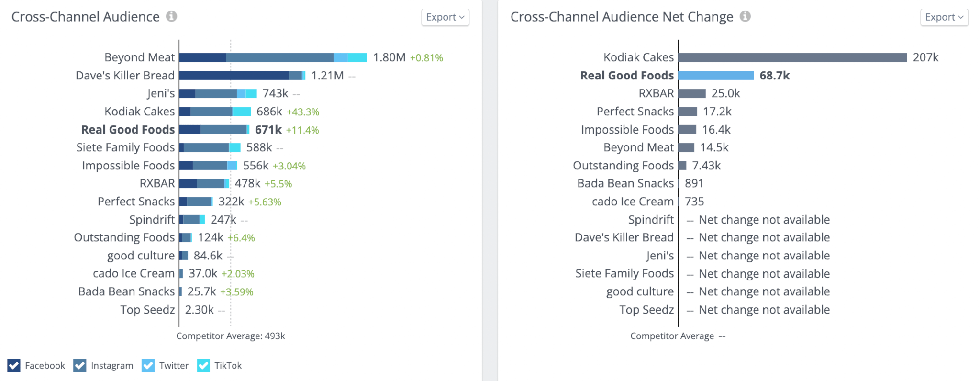Click Dave's Killer Bread label
Image resolution: width=980 pixels, height=381 pixels.
pos(125,75)
